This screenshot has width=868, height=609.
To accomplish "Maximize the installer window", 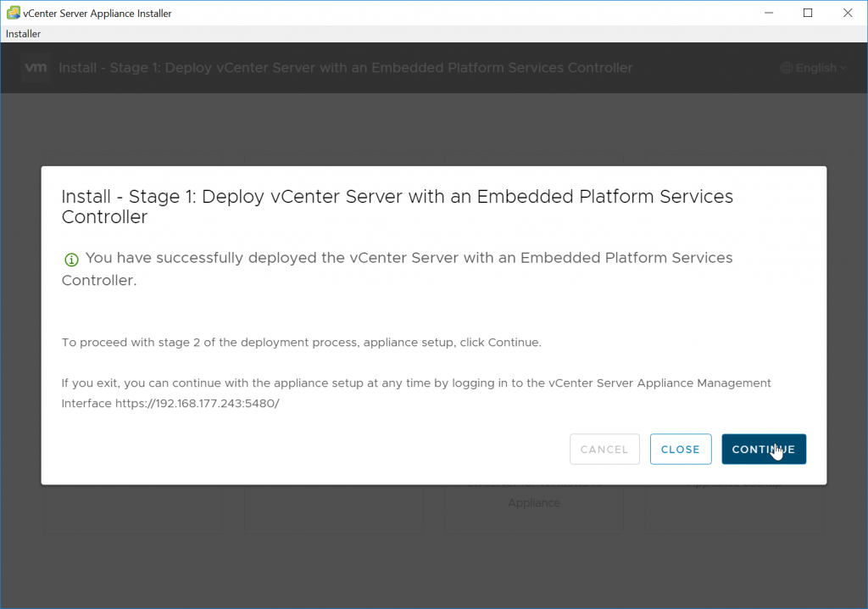I will 808,13.
